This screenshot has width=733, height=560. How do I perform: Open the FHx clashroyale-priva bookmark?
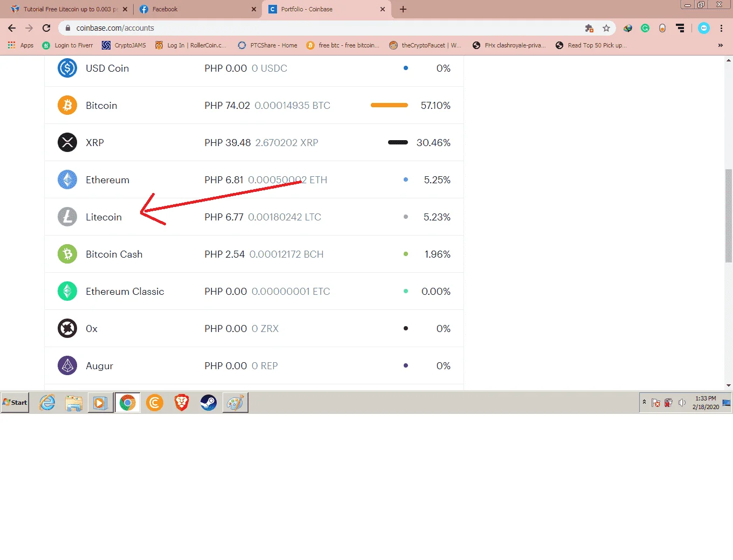(509, 45)
